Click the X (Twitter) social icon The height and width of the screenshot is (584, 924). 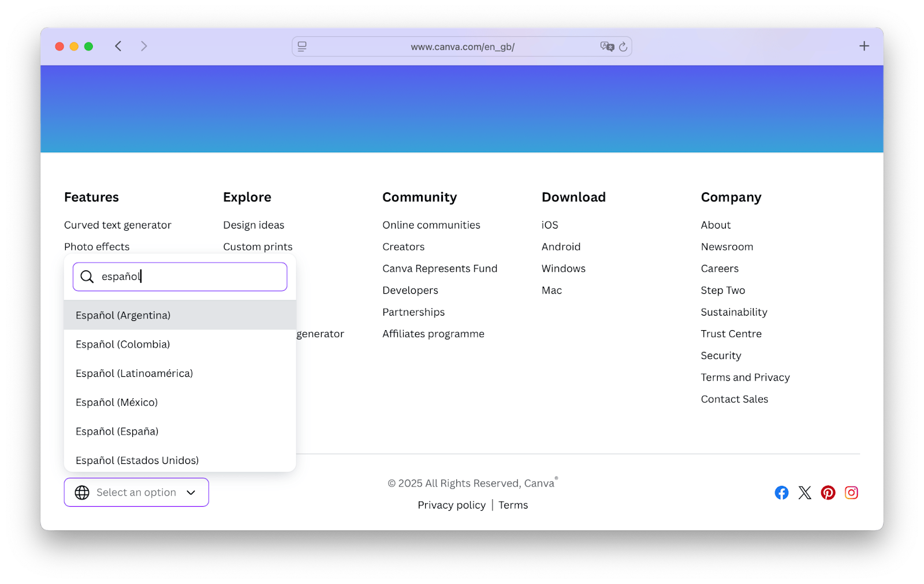click(804, 492)
